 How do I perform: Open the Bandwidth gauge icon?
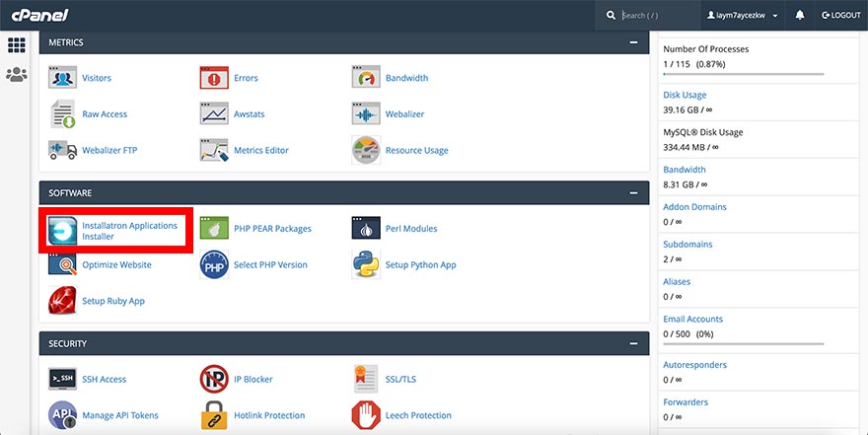(x=366, y=78)
